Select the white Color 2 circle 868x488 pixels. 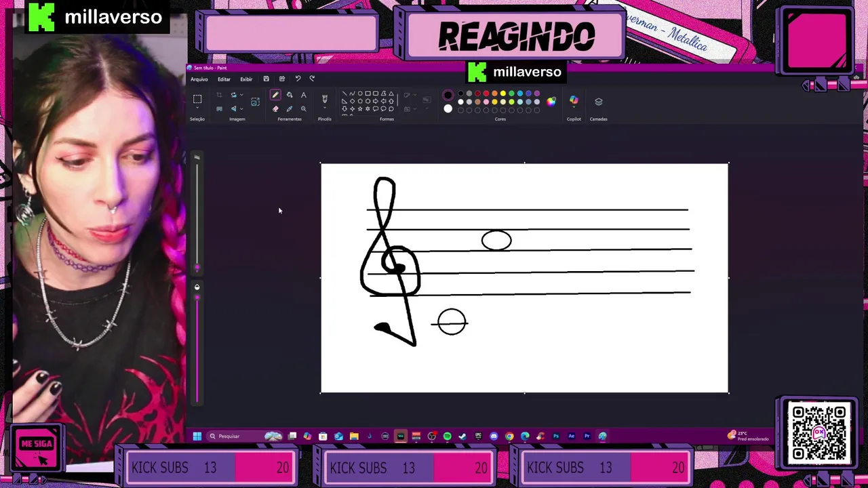pyautogui.click(x=448, y=108)
